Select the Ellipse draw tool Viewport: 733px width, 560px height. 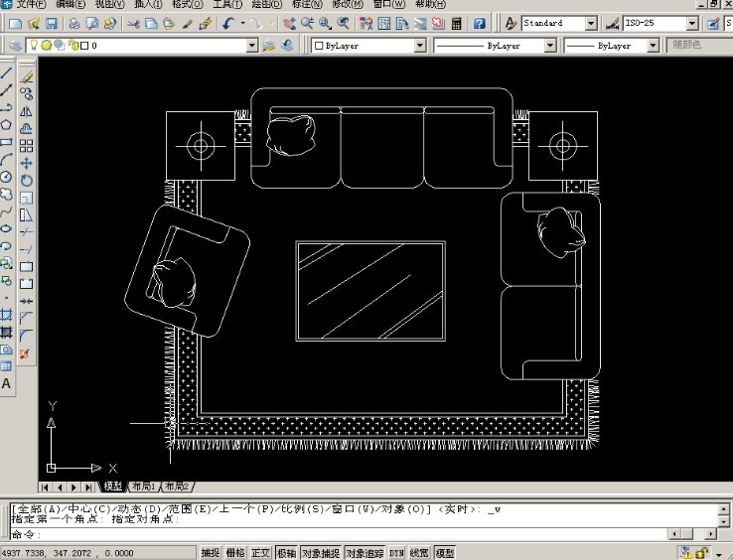[6, 228]
